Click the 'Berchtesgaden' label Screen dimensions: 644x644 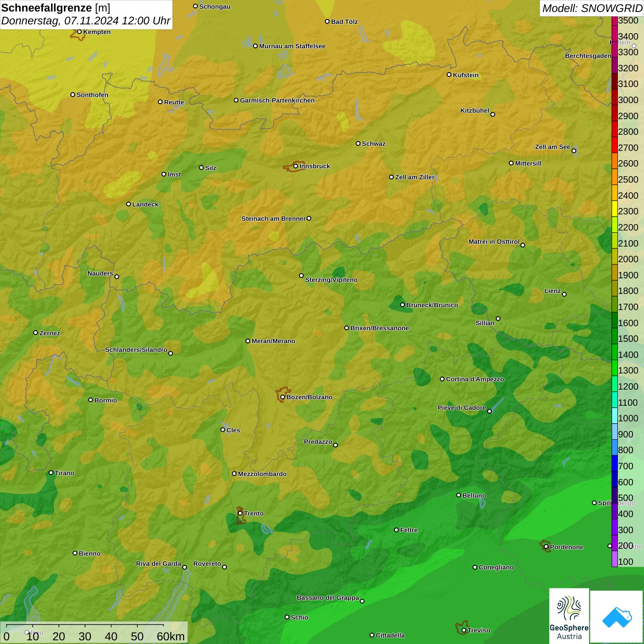(x=588, y=56)
